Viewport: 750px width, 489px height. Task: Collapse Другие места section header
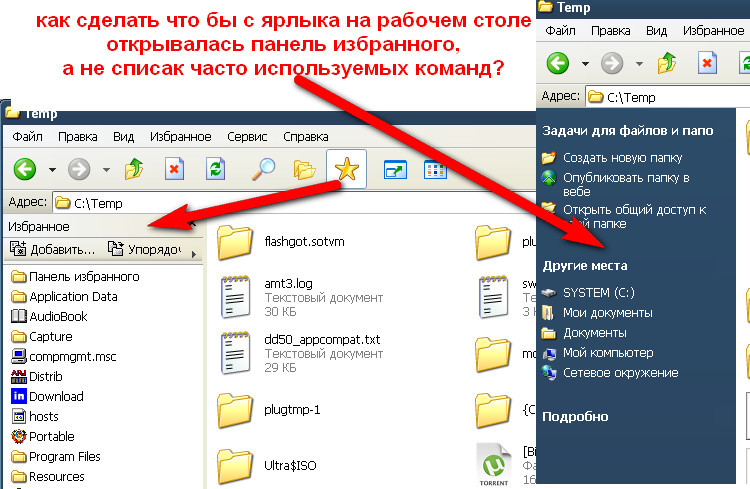click(585, 266)
